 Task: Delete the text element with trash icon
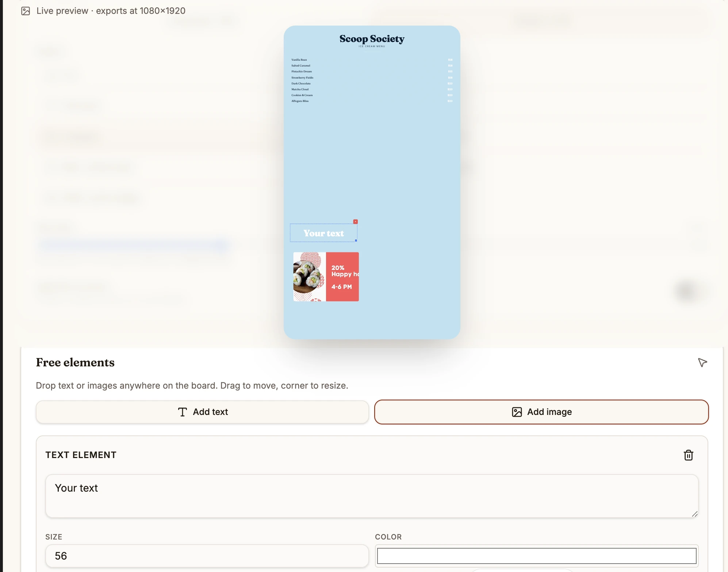click(x=688, y=455)
